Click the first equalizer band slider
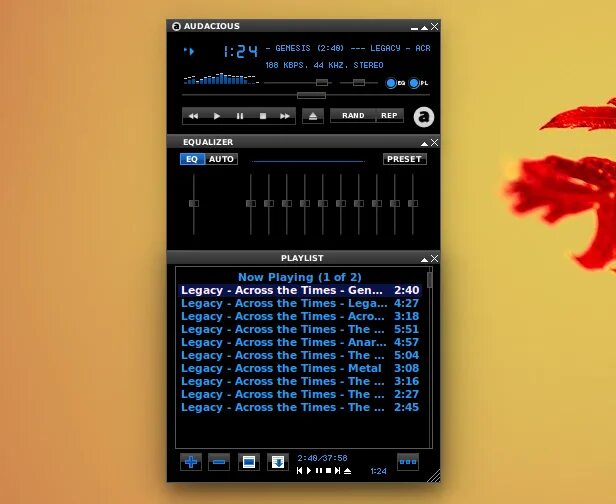The width and height of the screenshot is (616, 504). [251, 203]
